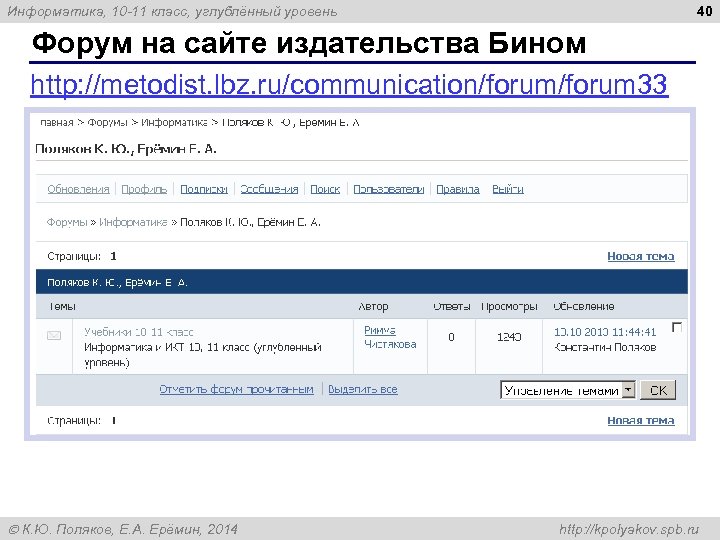Screen dimensions: 720x540
Task: Open the Поиск menu link
Action: coord(325,189)
